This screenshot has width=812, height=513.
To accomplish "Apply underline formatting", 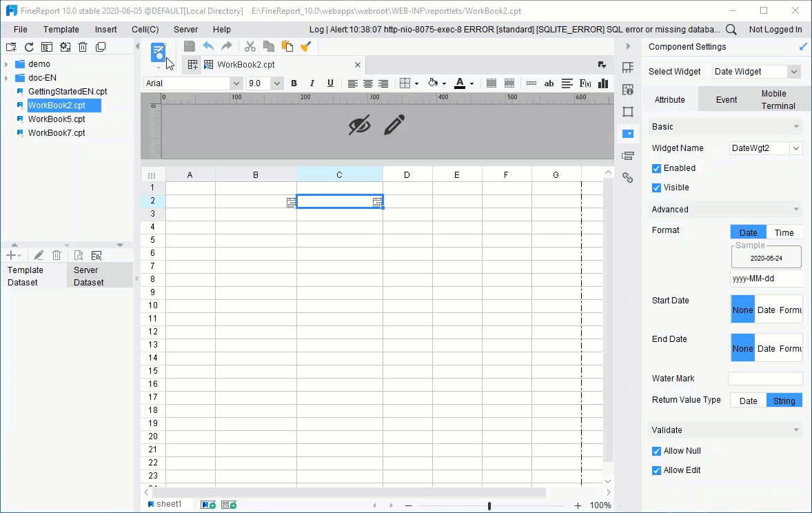I will coord(330,83).
